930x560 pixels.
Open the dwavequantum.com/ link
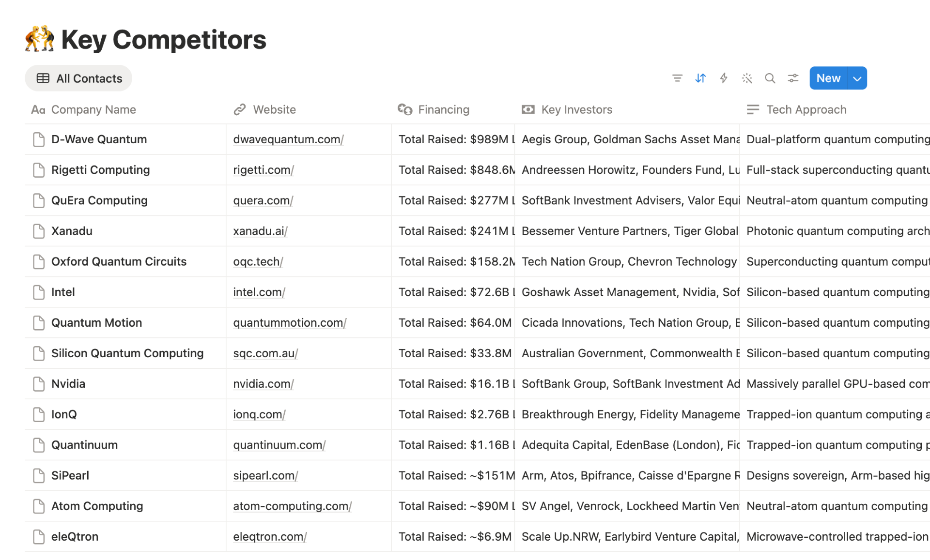[288, 139]
